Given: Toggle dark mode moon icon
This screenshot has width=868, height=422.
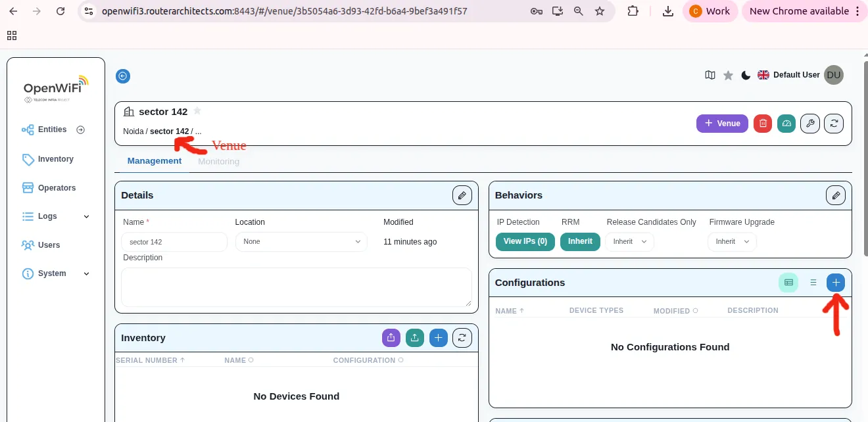Looking at the screenshot, I should [746, 76].
